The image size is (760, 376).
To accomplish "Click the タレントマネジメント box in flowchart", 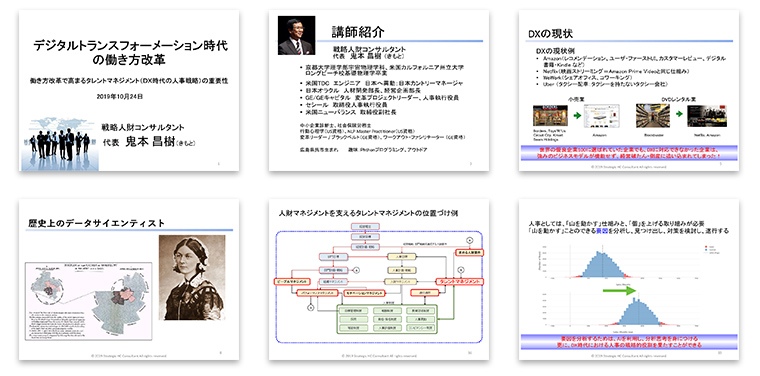I will pyautogui.click(x=459, y=282).
